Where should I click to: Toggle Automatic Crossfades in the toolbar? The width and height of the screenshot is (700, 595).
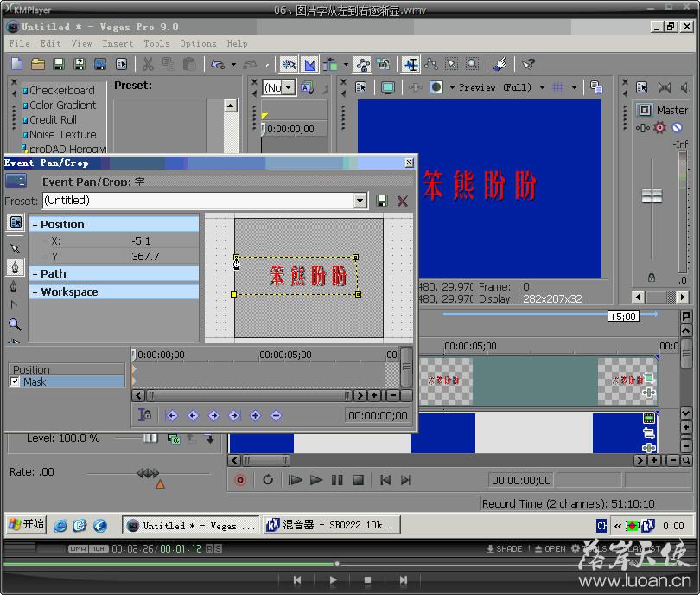click(310, 64)
